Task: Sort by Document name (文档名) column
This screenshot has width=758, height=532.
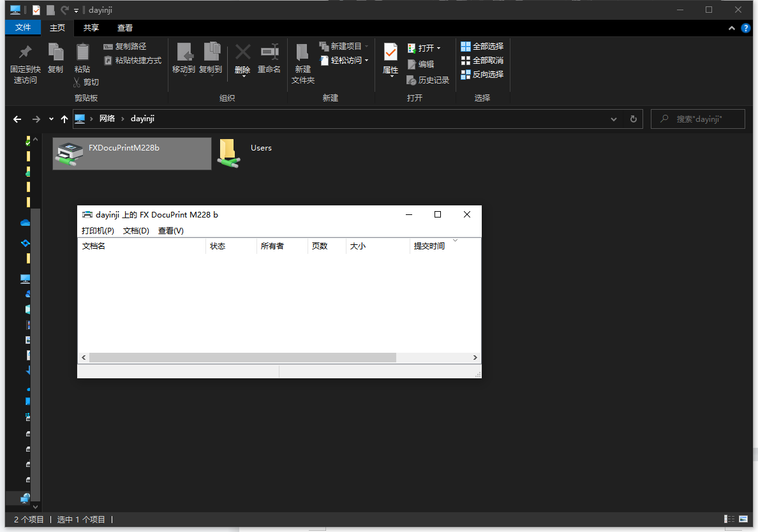Action: [142, 246]
